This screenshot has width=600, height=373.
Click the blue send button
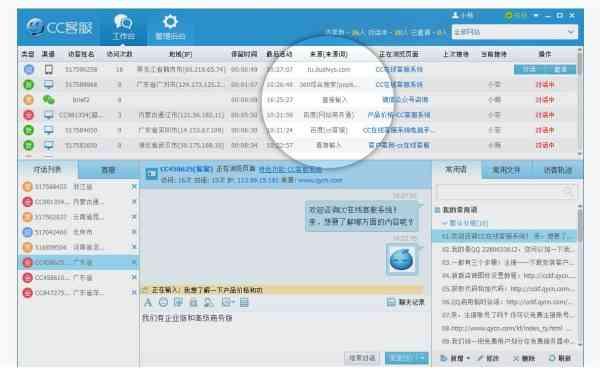tap(406, 358)
